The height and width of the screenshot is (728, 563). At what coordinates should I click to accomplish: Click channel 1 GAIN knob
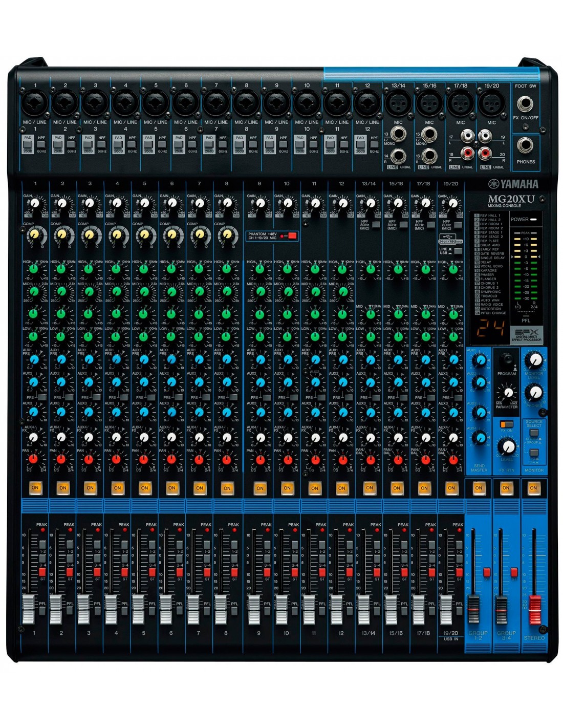[x=35, y=203]
